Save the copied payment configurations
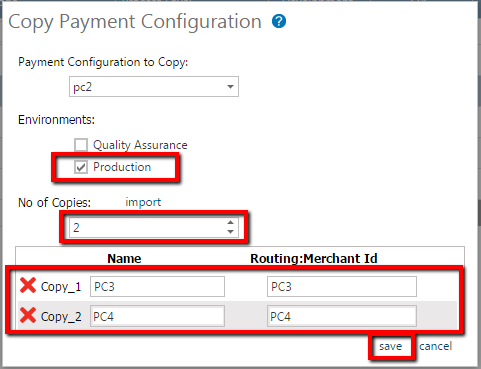The height and width of the screenshot is (369, 481). tap(391, 346)
